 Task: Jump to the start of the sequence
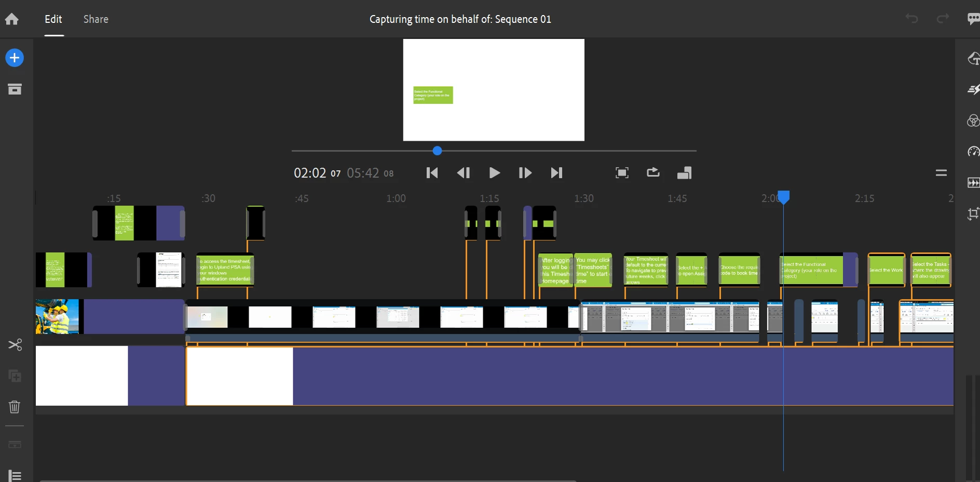[432, 173]
